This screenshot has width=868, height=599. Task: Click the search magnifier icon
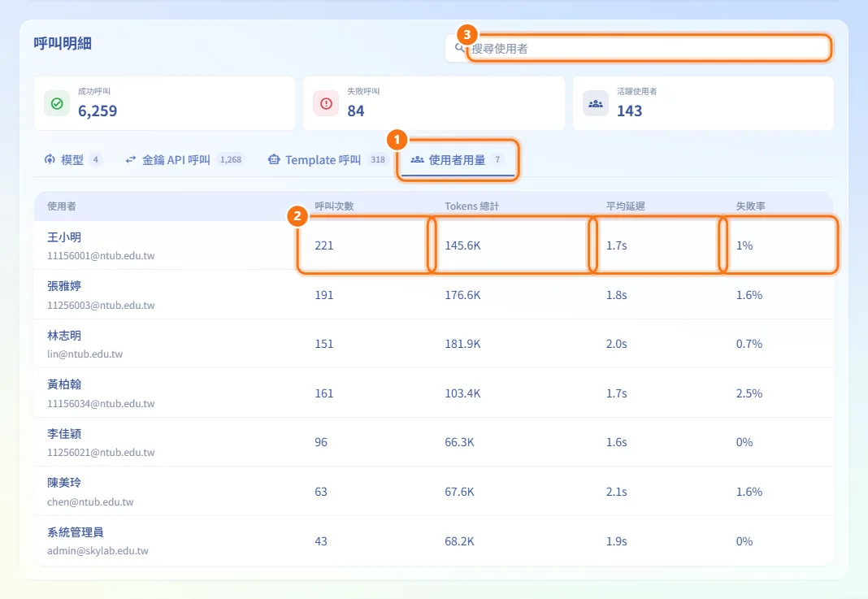(x=459, y=48)
